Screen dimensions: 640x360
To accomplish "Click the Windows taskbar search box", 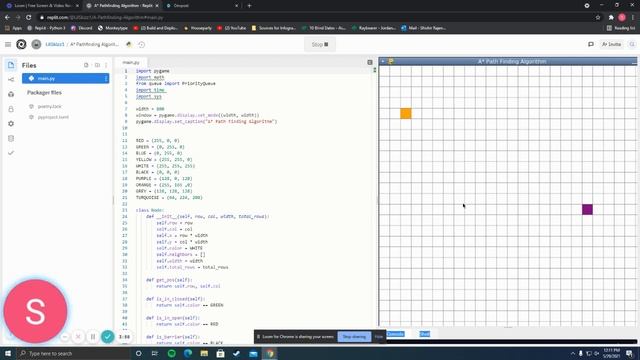I will (73, 353).
